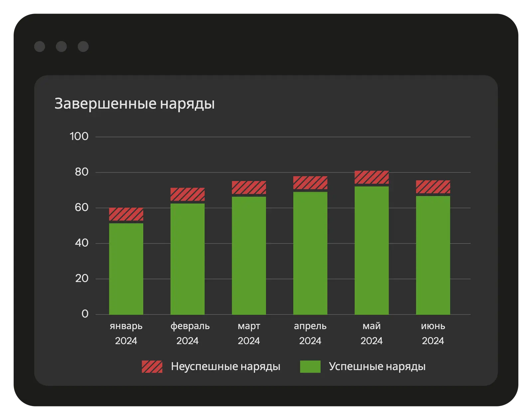Select the green bar for май 2024
This screenshot has width=532, height=420.
[x=371, y=250]
